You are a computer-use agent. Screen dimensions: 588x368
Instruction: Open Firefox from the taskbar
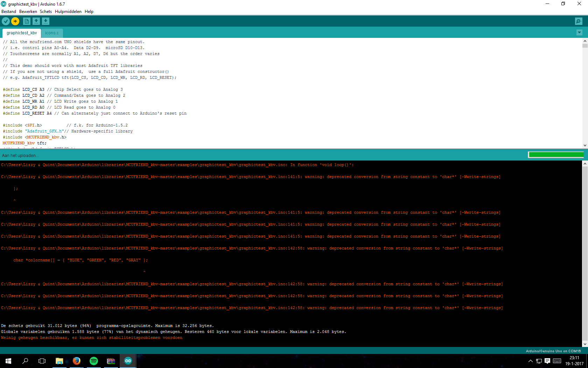coord(77,361)
